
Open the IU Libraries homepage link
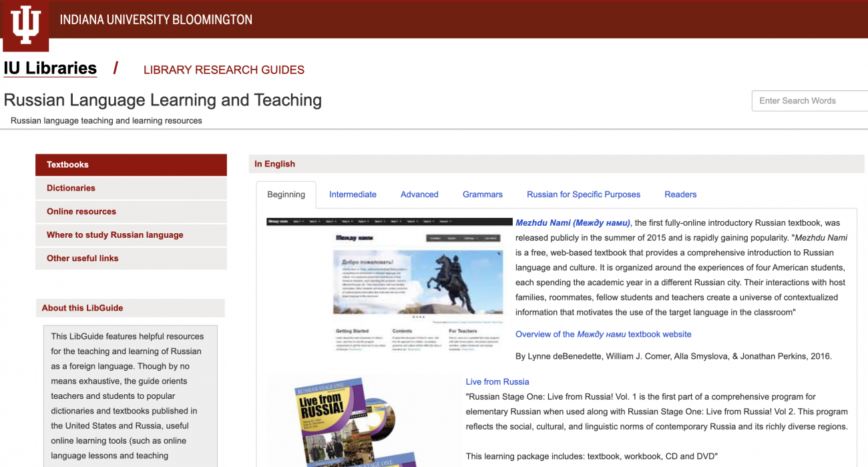(x=49, y=67)
